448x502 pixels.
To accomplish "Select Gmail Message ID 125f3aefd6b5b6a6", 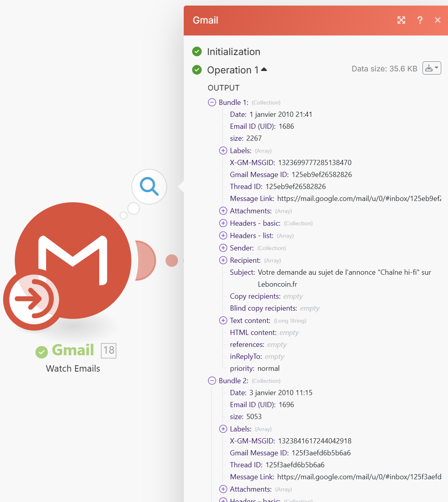I will pyautogui.click(x=321, y=453).
